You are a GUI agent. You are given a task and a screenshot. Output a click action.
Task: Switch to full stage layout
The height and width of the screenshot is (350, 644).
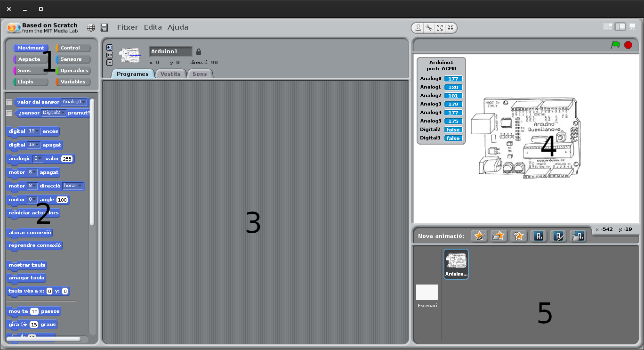click(x=620, y=27)
